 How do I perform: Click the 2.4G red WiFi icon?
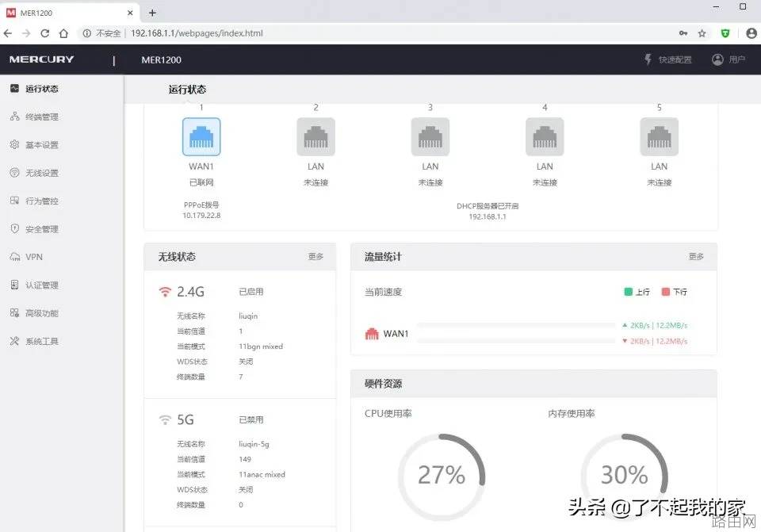point(165,292)
